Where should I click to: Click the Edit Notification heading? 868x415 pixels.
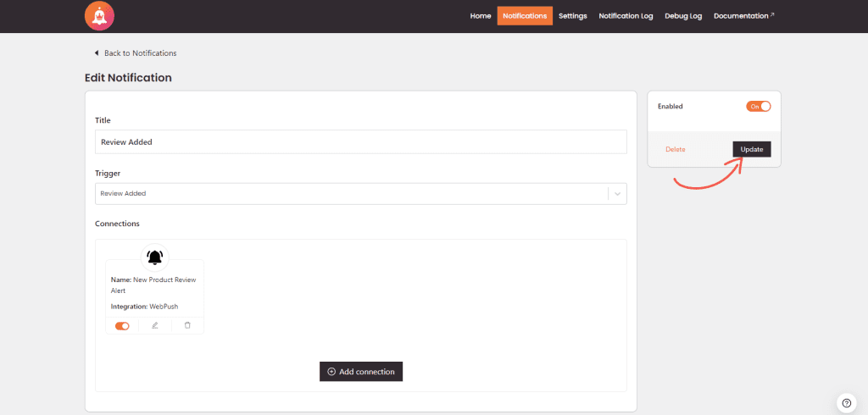(x=129, y=78)
